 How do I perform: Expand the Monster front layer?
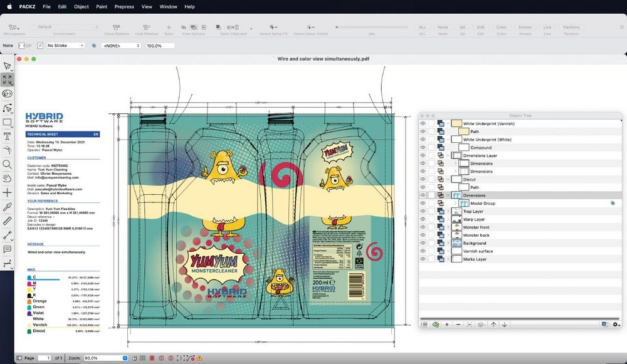(x=448, y=227)
